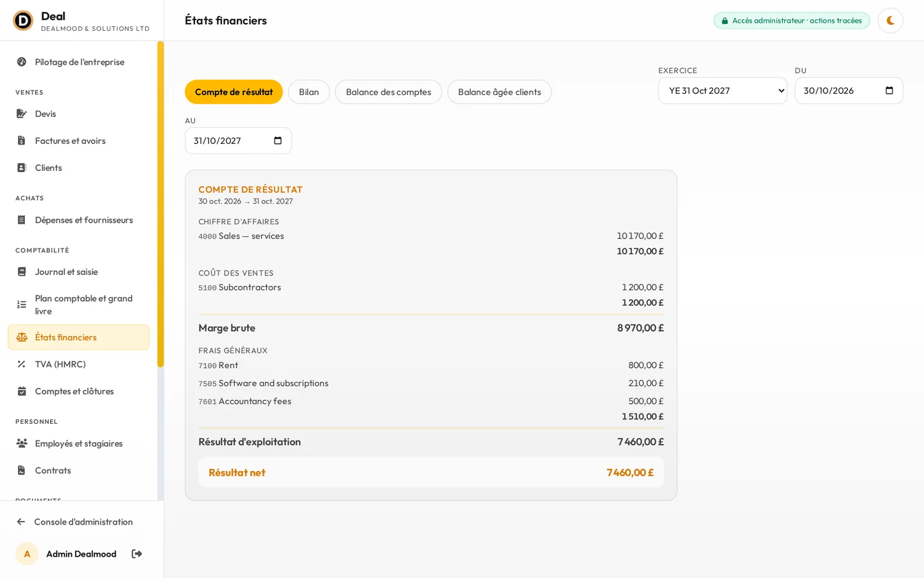Click the Résultat d'exploitation label
Viewport: 924px width, 578px height.
point(250,442)
